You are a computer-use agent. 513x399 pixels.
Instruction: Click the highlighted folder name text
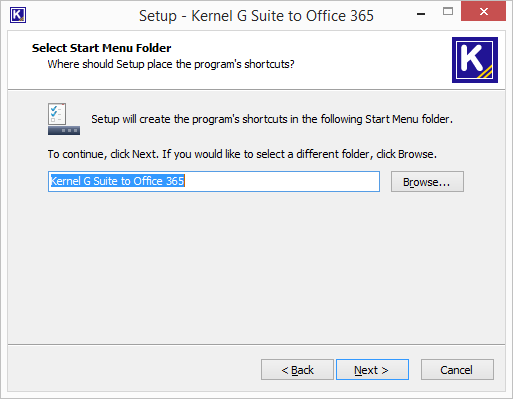pyautogui.click(x=117, y=181)
